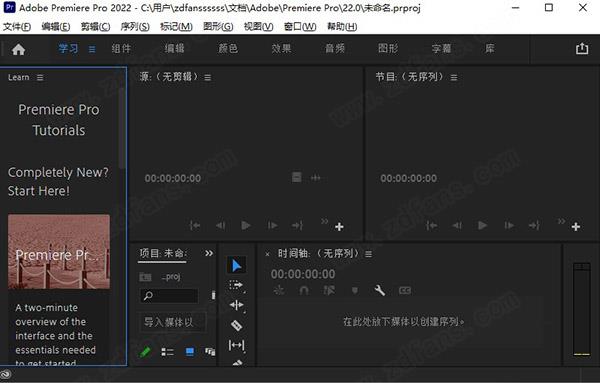Switch to the 音频 workspace
Viewport: 600px width, 383px height.
click(335, 49)
